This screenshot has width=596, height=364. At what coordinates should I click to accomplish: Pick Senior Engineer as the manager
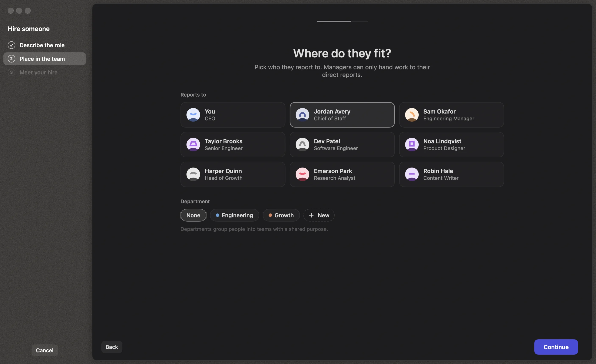coord(233,144)
